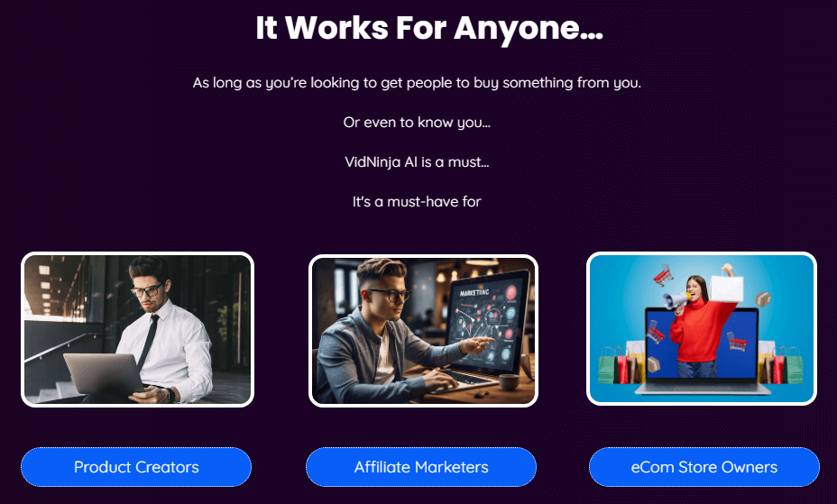Click the megaphone held by the woman
Image resolution: width=837 pixels, height=504 pixels.
click(676, 299)
